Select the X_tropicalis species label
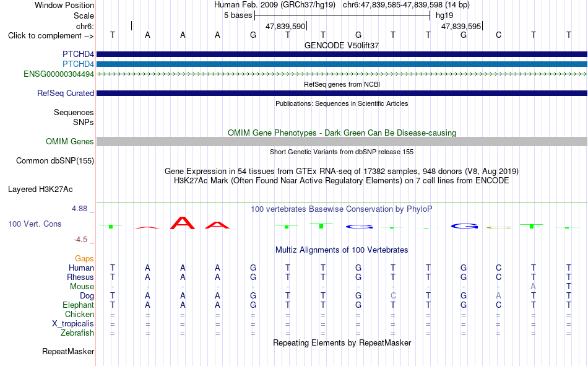Image resolution: width=588 pixels, height=366 pixels. tap(73, 324)
